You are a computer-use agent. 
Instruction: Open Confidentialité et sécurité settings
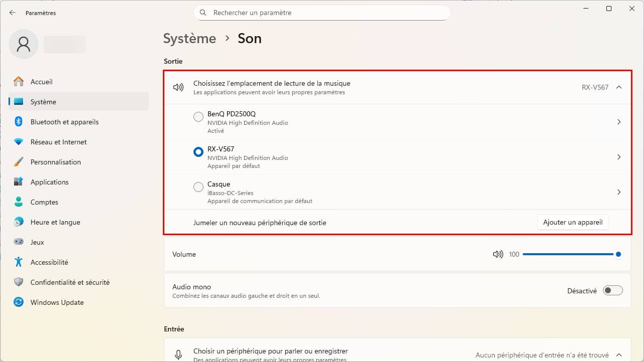click(x=70, y=282)
